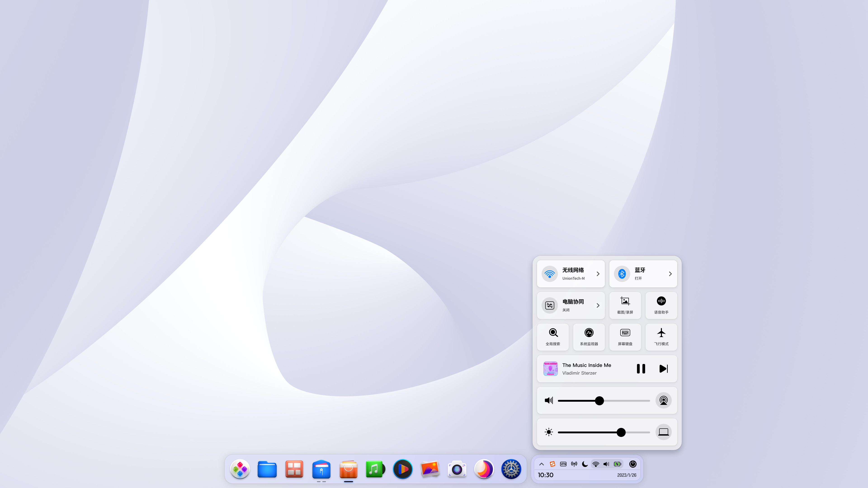Open 全局搜索 global search
The width and height of the screenshot is (868, 488).
[x=553, y=337]
